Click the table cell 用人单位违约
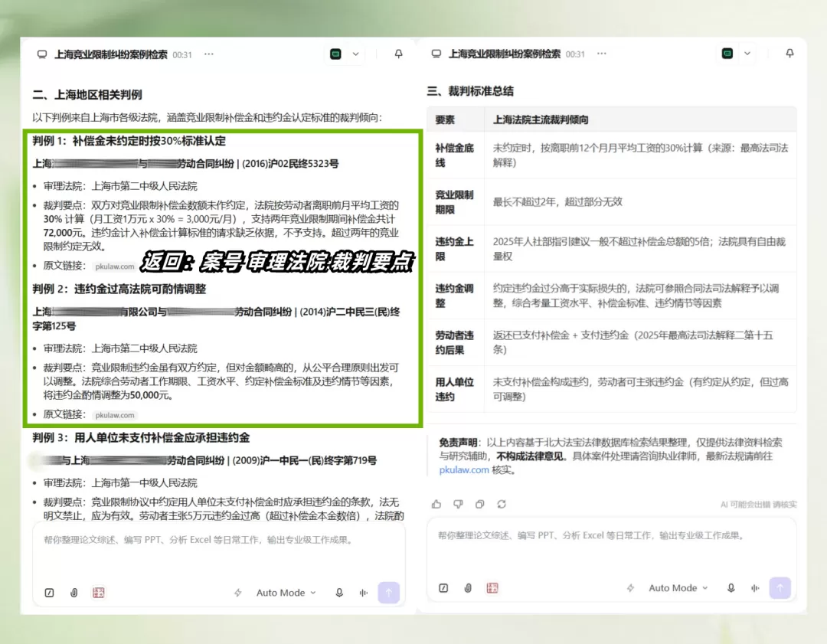 click(x=454, y=389)
